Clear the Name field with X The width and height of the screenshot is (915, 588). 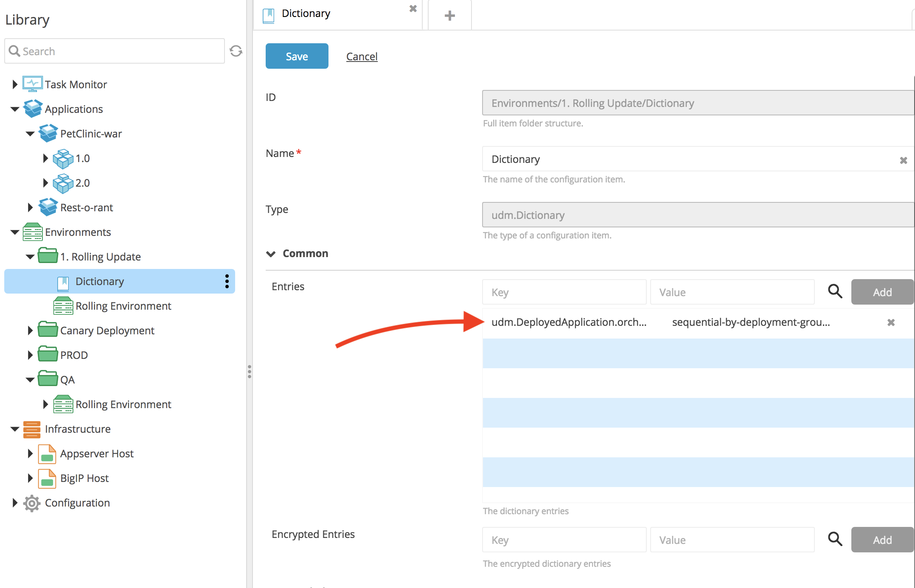(904, 160)
